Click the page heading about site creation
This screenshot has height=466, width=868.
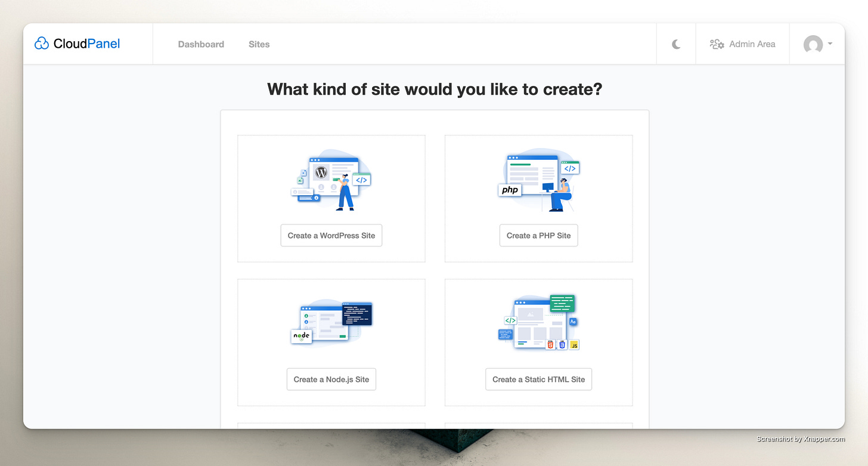(435, 90)
